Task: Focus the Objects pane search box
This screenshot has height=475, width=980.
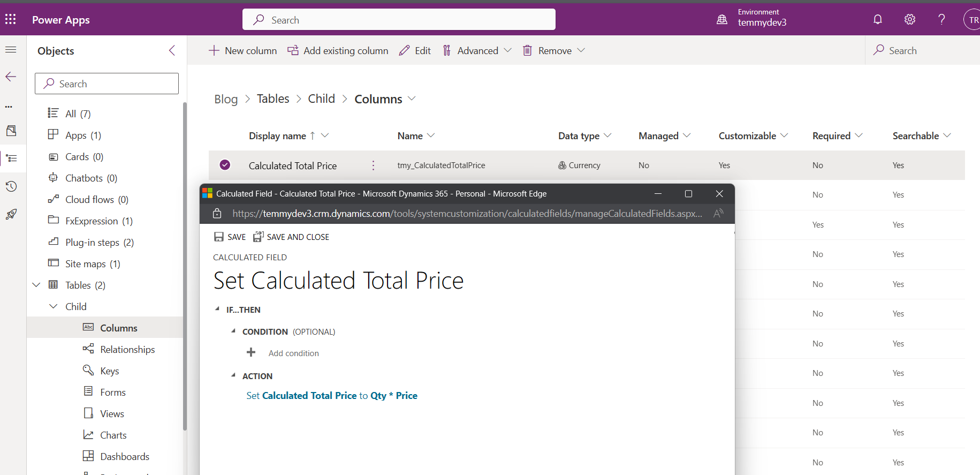Action: pyautogui.click(x=107, y=84)
